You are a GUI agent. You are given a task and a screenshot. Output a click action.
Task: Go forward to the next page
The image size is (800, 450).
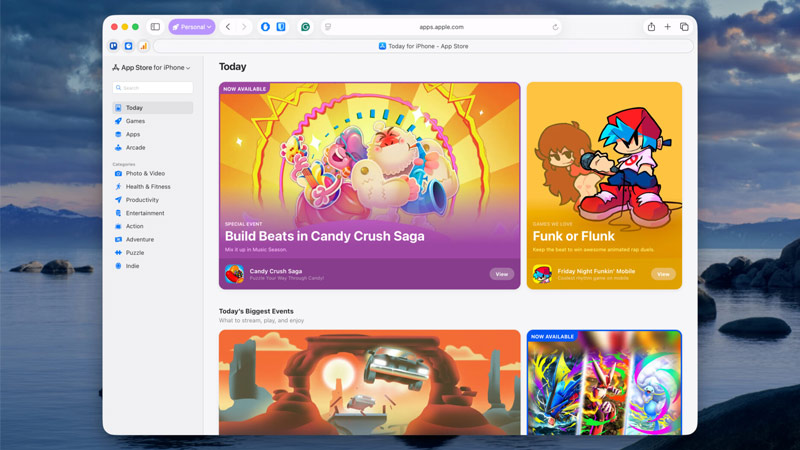[244, 27]
